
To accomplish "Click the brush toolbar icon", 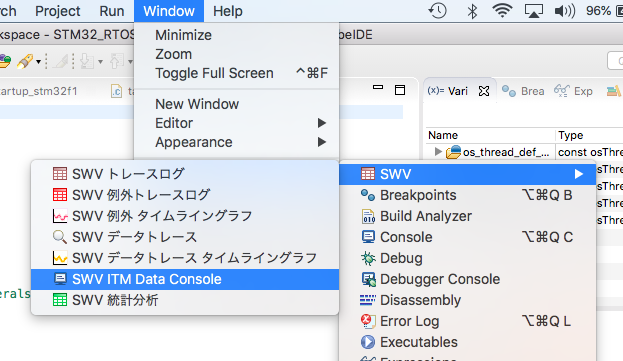I will click(25, 61).
